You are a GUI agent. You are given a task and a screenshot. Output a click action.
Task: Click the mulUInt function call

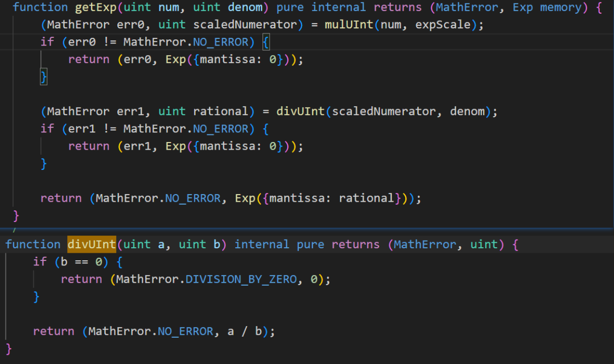(x=349, y=25)
